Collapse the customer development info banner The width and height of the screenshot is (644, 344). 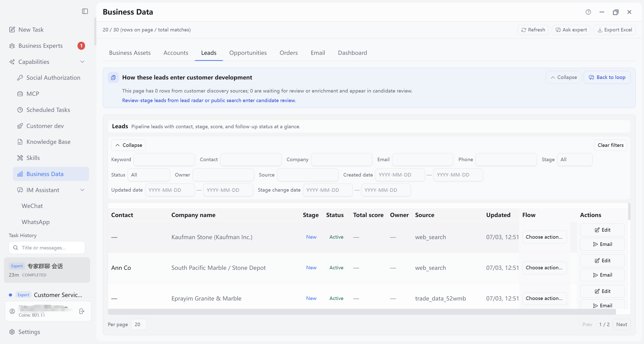click(563, 77)
